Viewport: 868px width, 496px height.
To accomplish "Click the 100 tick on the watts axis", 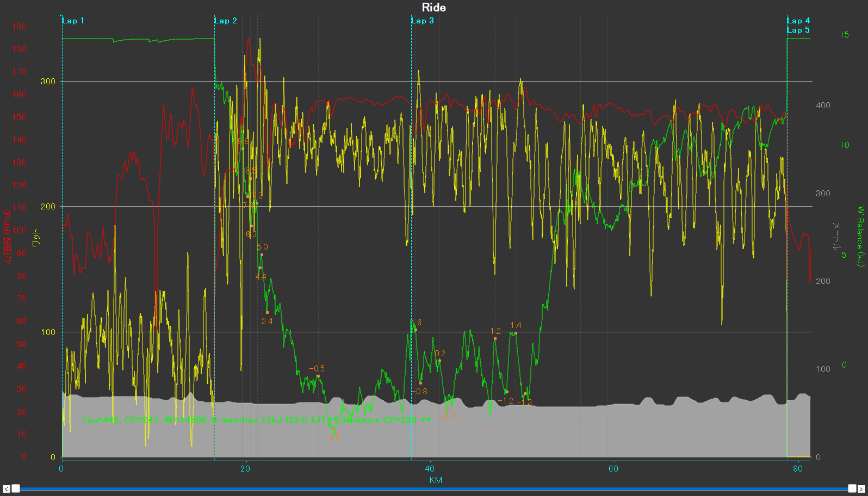I will (x=48, y=332).
